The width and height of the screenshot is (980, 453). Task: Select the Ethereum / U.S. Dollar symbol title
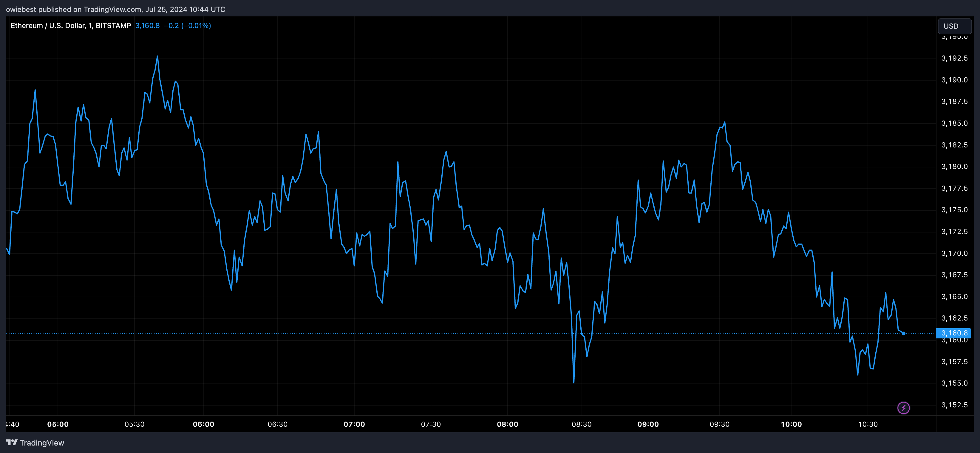pyautogui.click(x=71, y=25)
